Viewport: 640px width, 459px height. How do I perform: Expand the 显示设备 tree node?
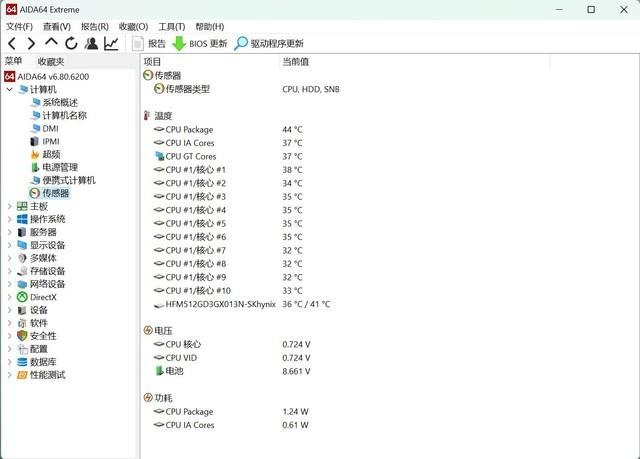pos(10,245)
